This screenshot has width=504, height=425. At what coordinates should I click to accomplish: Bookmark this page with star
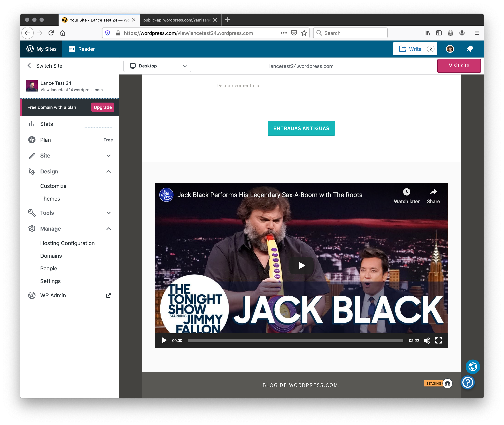304,33
